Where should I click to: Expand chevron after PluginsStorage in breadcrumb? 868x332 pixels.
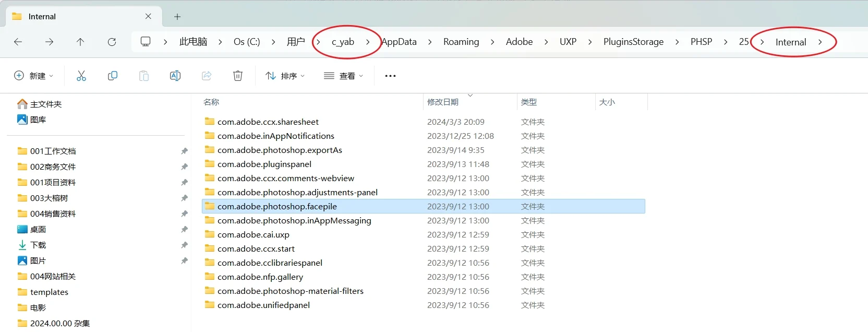[677, 42]
